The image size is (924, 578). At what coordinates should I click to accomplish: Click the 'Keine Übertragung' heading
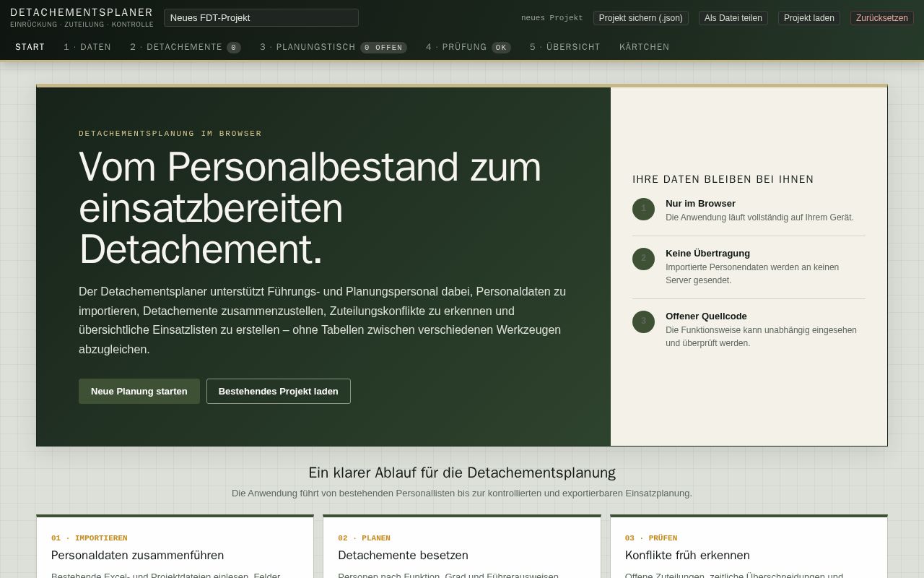pyautogui.click(x=707, y=254)
